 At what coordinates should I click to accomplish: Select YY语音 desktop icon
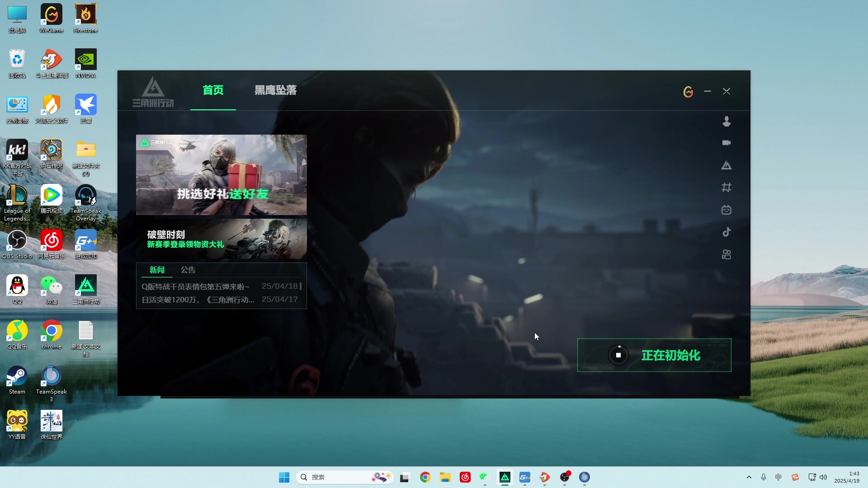tap(17, 425)
